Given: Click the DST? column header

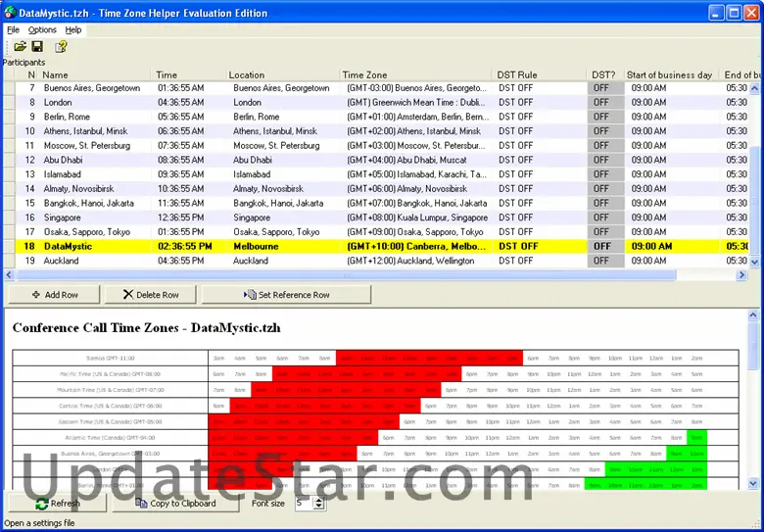Looking at the screenshot, I should pos(605,74).
